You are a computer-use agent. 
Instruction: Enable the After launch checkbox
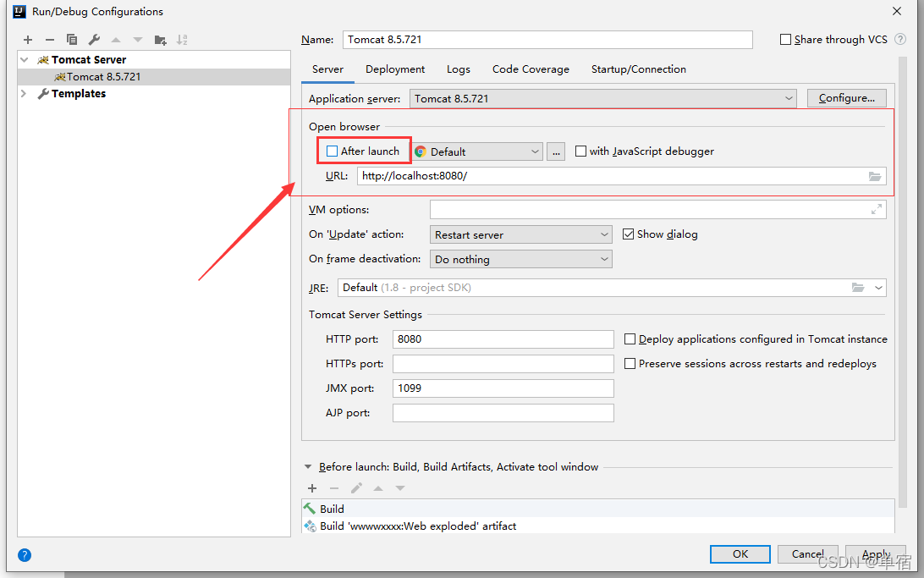[x=332, y=151]
